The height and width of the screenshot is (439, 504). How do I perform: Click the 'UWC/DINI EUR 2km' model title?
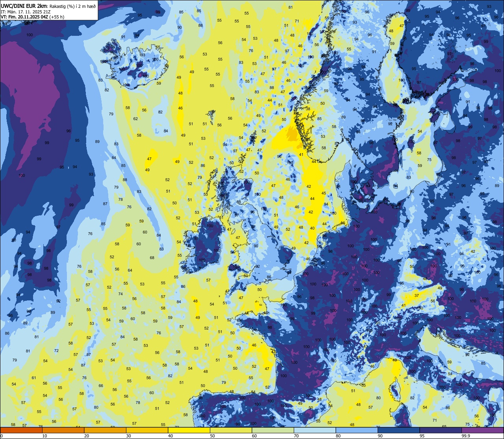(x=24, y=6)
